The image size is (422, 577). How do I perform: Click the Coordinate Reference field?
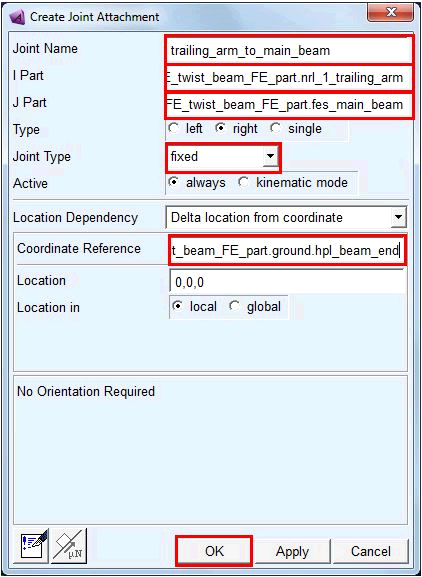click(x=287, y=250)
